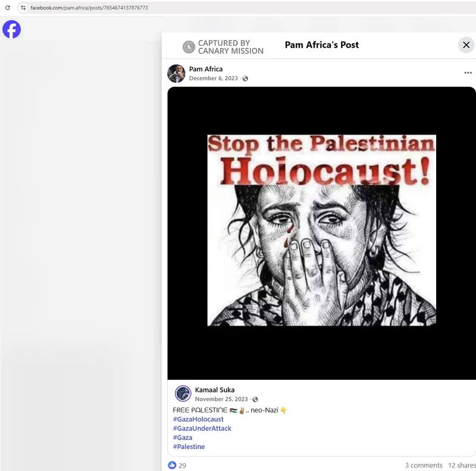This screenshot has height=471, width=476.
Task: Reload the page with the browser refresh icon
Action: click(8, 8)
